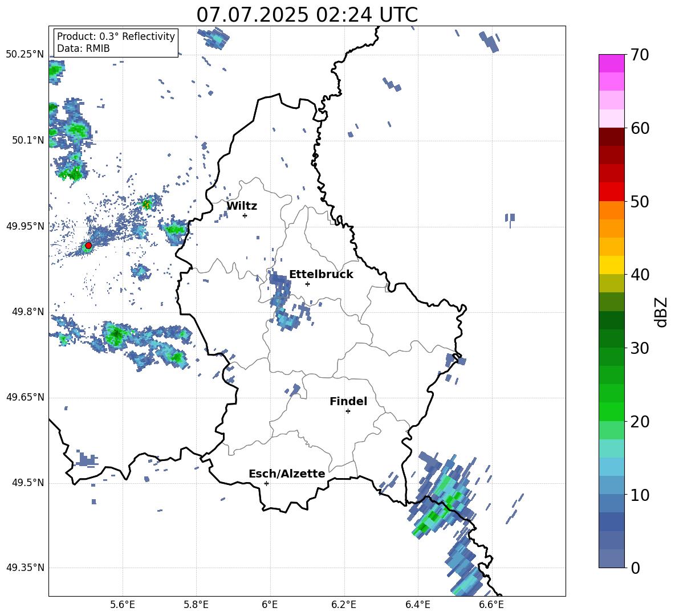Click the 40 dBZ colorbar tick label

click(x=640, y=275)
